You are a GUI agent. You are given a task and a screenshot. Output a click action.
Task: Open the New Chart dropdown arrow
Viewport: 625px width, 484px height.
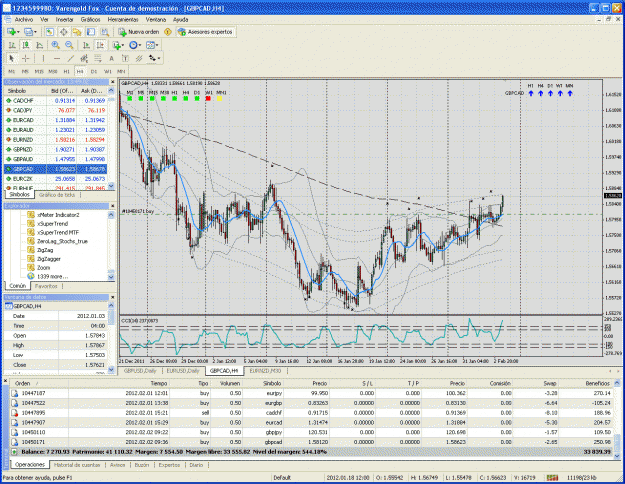(19, 32)
